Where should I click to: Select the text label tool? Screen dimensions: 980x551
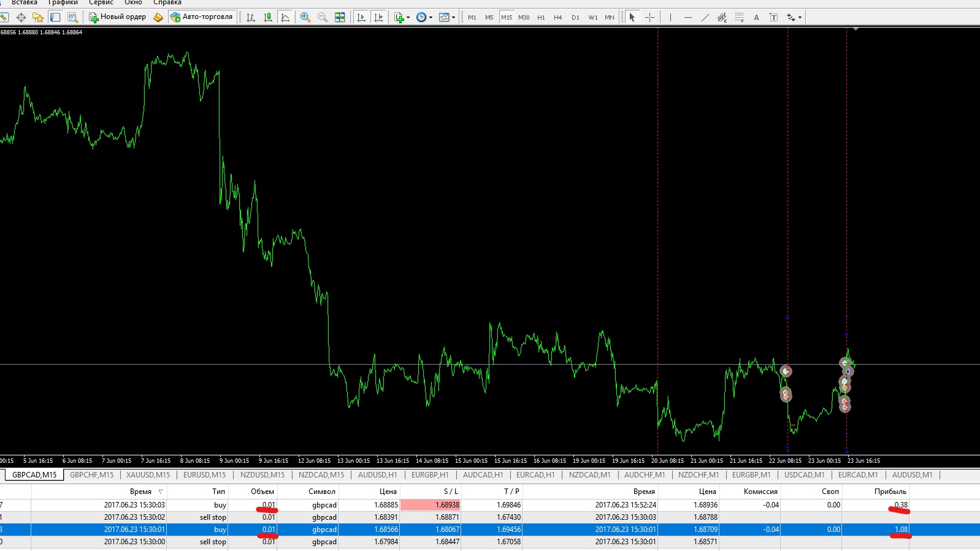(x=773, y=17)
